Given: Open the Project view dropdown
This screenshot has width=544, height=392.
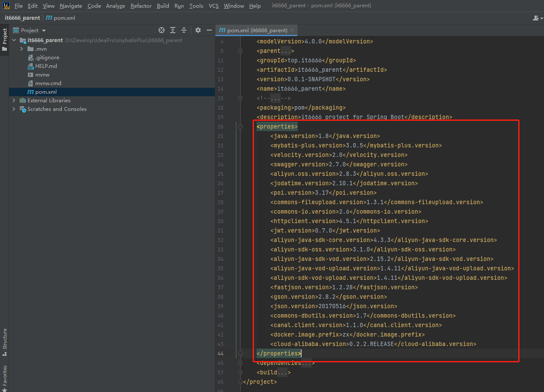Looking at the screenshot, I should click(x=44, y=31).
